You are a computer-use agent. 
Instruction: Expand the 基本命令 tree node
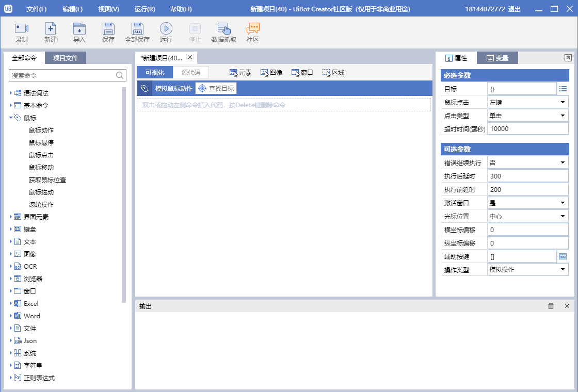(x=11, y=105)
